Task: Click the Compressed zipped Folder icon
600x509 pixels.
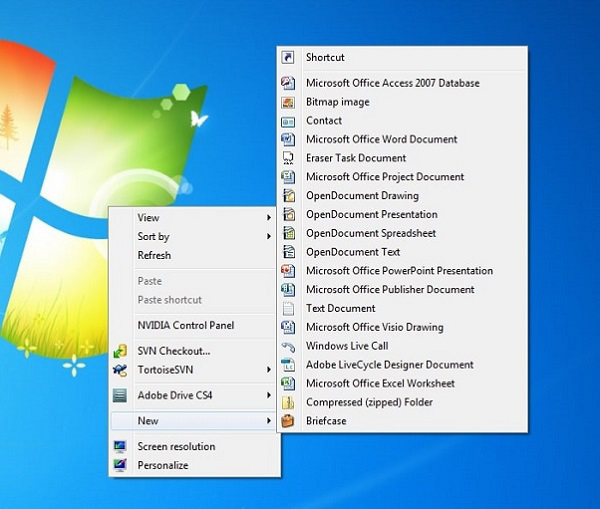Action: click(x=288, y=402)
